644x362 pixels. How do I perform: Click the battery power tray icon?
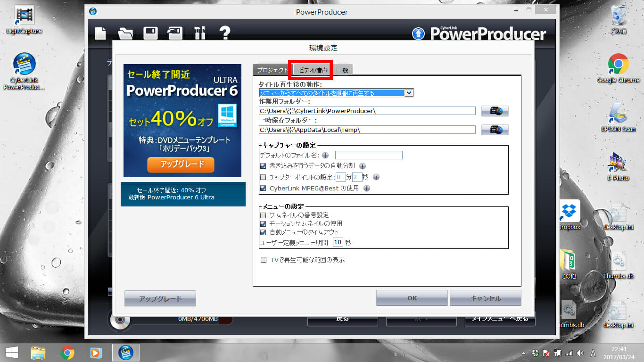(x=558, y=353)
